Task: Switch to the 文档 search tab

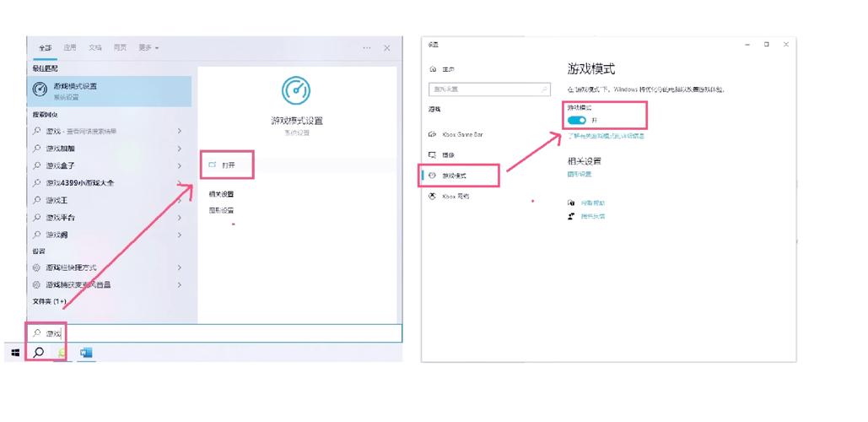Action: click(x=95, y=48)
